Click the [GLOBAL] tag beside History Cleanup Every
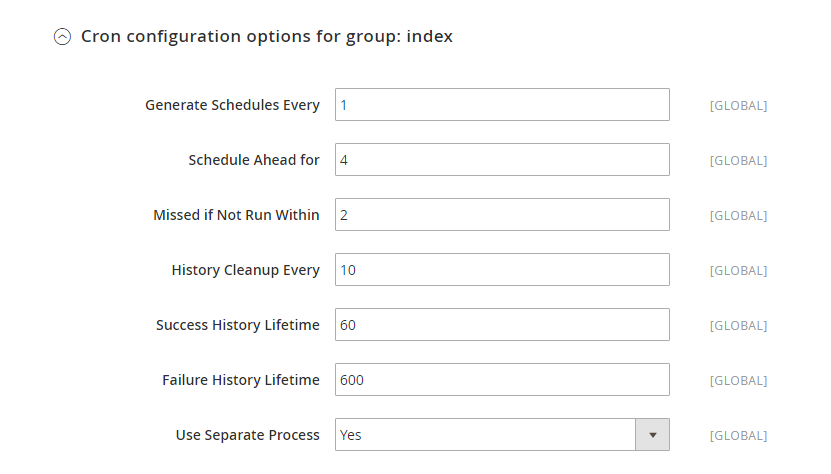This screenshot has width=831, height=474. 738,270
